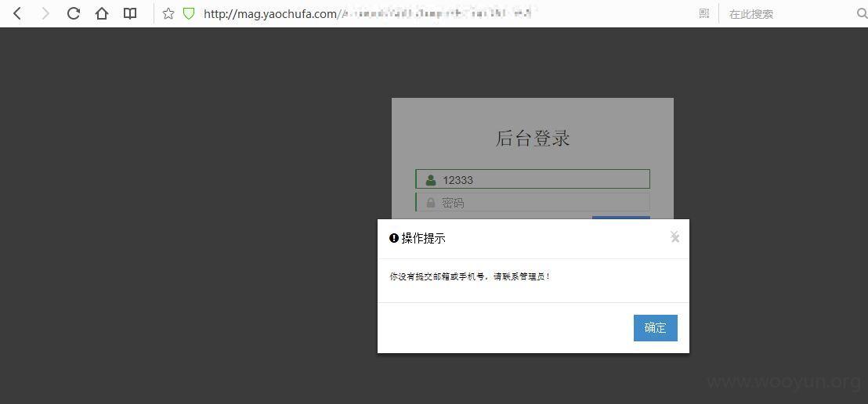The height and width of the screenshot is (404, 868).
Task: Open the browser home page icon
Action: click(101, 14)
